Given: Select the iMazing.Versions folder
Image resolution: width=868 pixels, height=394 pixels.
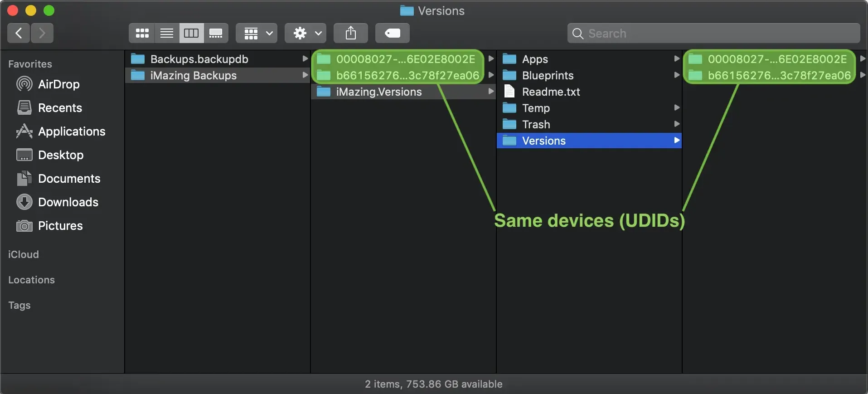Looking at the screenshot, I should point(403,92).
